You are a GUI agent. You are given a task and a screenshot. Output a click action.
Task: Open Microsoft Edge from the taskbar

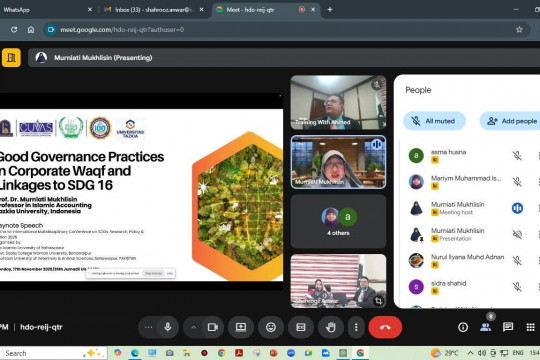coord(135,353)
